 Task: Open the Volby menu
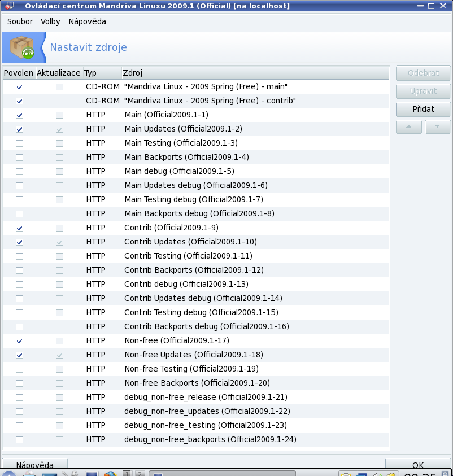pos(50,21)
